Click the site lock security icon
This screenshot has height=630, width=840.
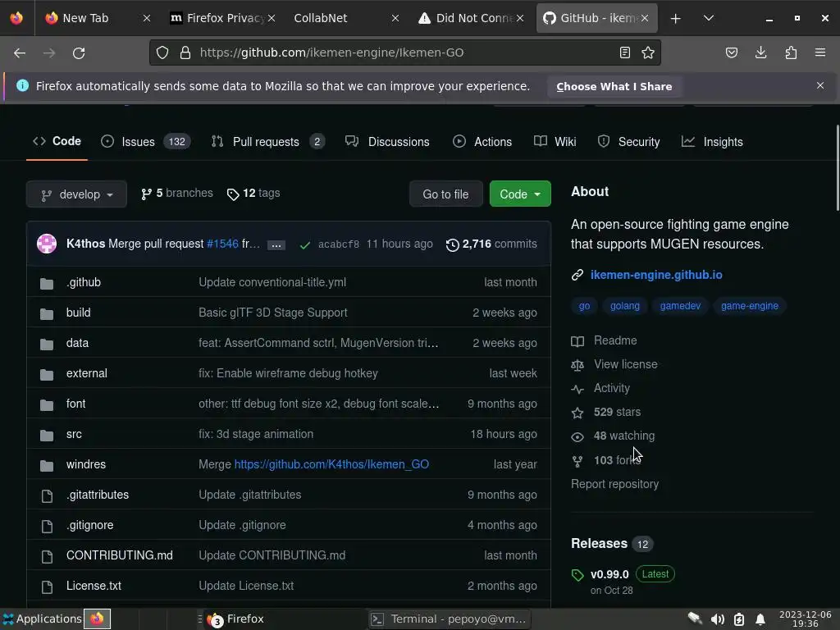(x=185, y=52)
